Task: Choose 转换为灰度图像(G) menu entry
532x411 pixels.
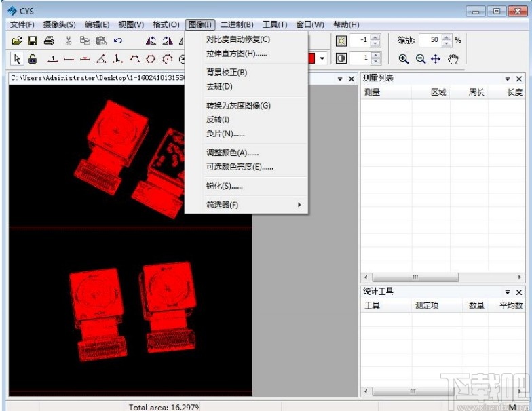Action: pyautogui.click(x=246, y=106)
